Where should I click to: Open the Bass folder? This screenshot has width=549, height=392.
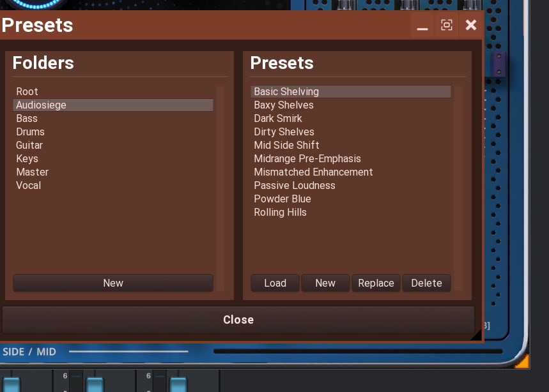pos(27,119)
